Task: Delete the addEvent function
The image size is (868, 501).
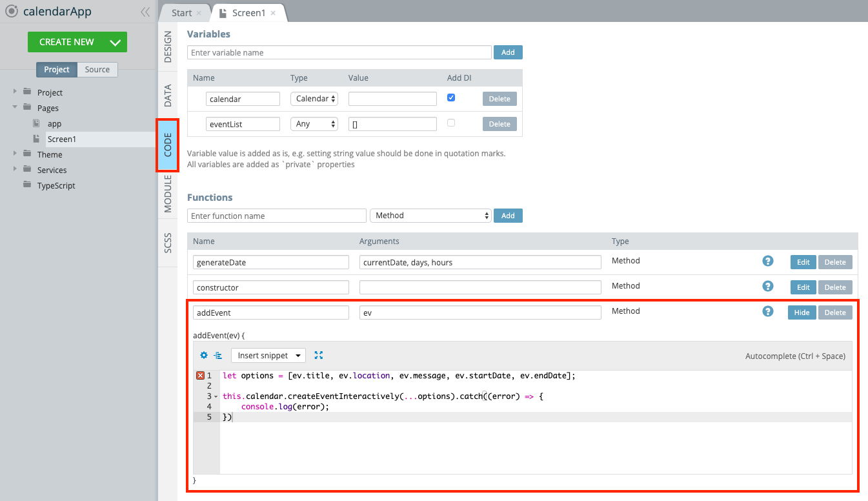Action: [835, 312]
